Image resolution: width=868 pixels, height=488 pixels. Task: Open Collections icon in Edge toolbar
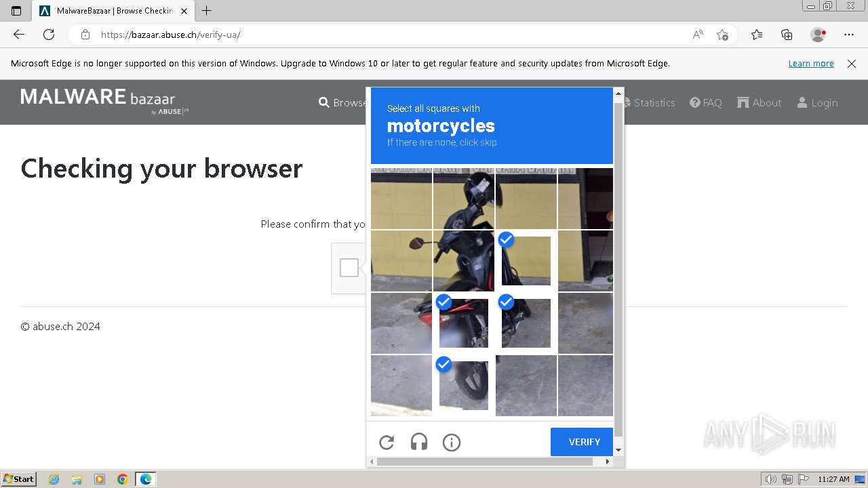pos(787,35)
